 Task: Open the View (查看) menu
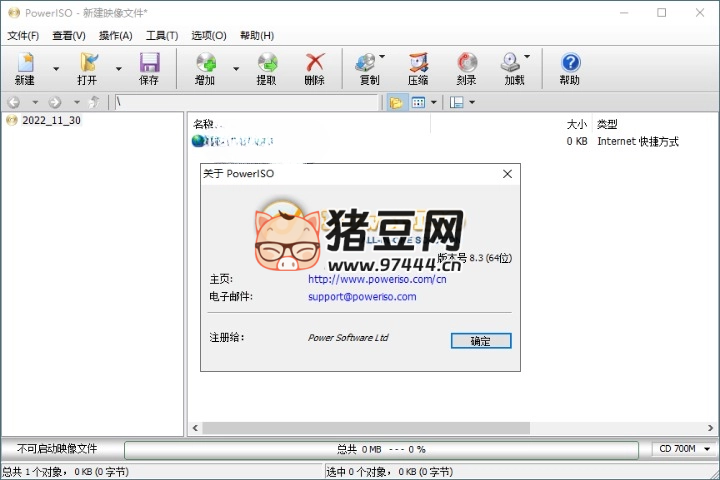tap(69, 35)
